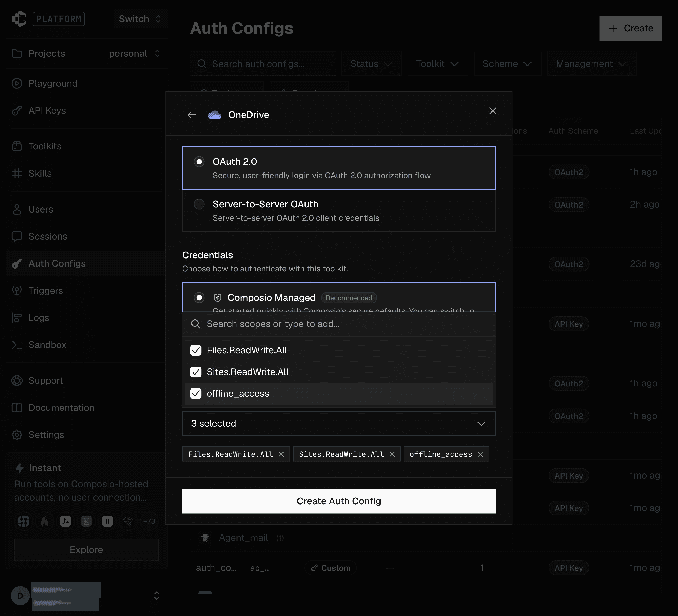Open the Scheme filter dropdown

click(508, 63)
